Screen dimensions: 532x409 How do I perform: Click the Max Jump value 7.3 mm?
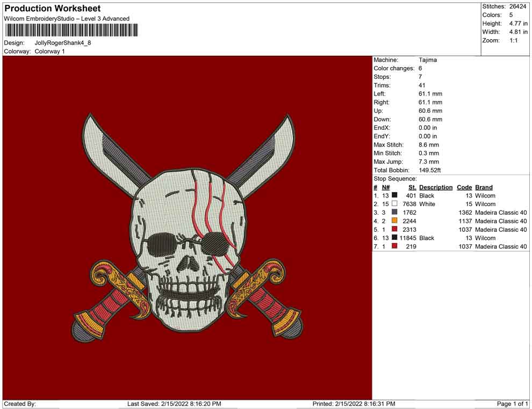coord(429,162)
